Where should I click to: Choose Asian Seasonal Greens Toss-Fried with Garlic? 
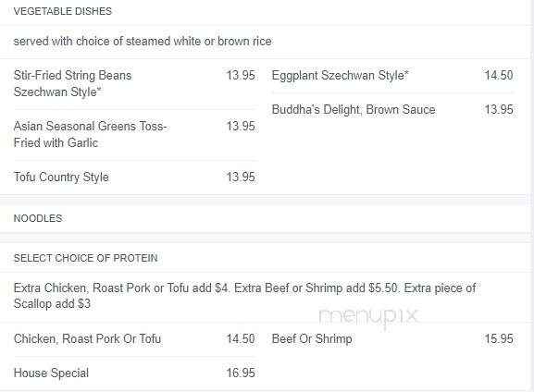(x=91, y=134)
